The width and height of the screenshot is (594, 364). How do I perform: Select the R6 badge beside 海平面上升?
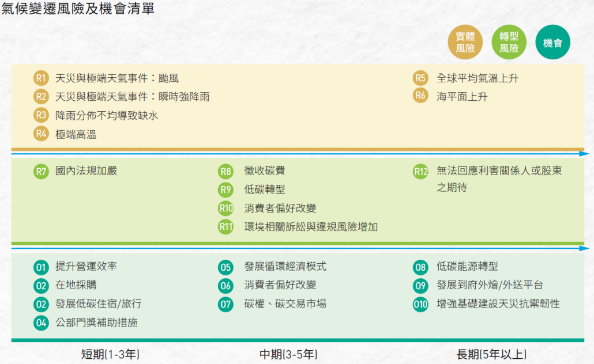pos(420,96)
